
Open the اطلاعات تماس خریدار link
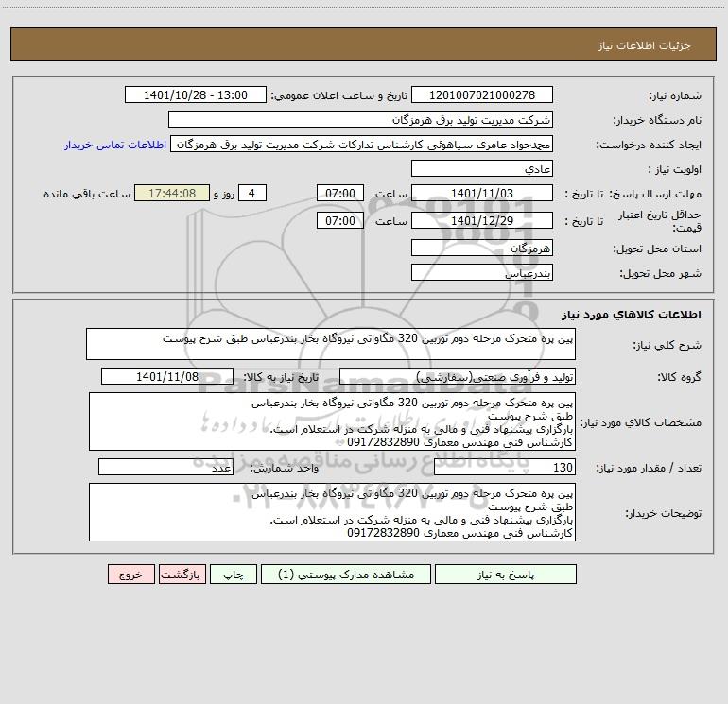(115, 145)
